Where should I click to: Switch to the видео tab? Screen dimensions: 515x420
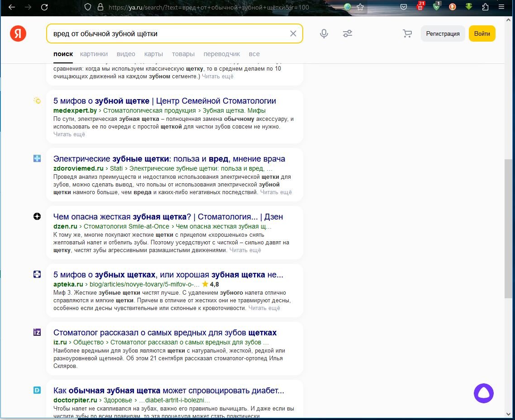pos(126,54)
